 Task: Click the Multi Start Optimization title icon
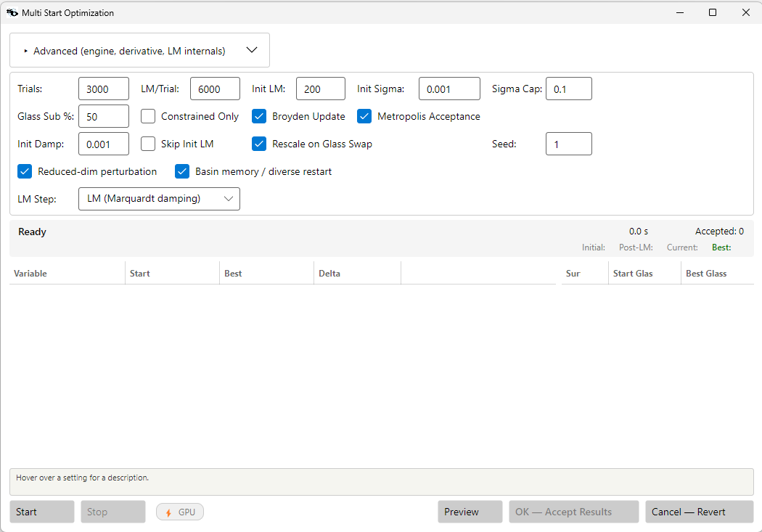click(12, 12)
